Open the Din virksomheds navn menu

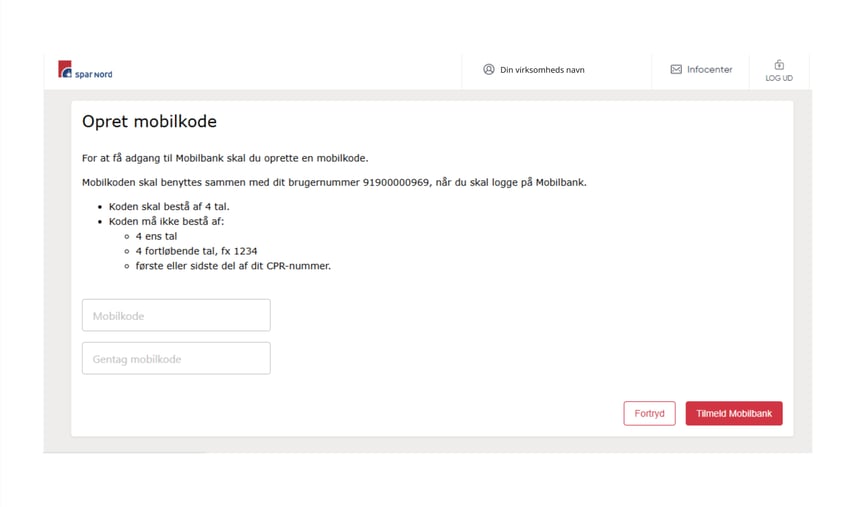point(542,70)
